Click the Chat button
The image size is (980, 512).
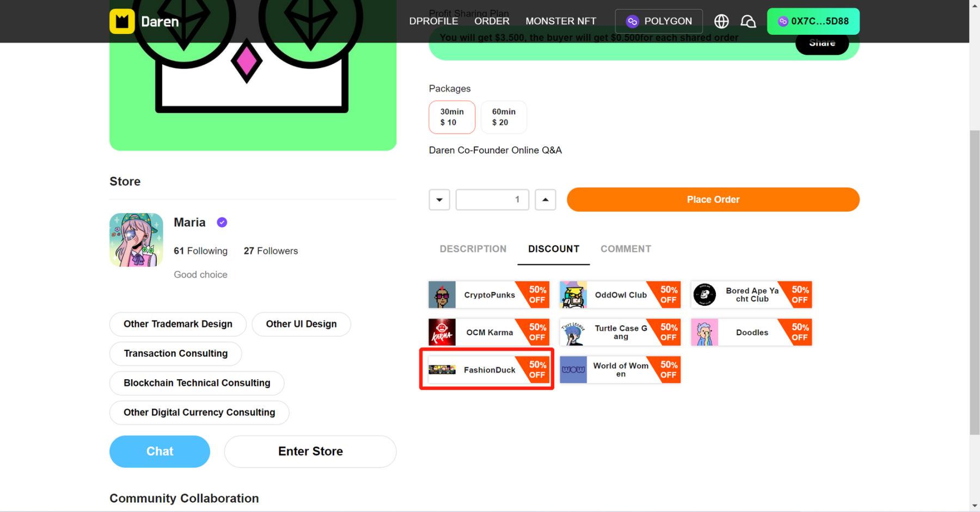click(x=160, y=452)
